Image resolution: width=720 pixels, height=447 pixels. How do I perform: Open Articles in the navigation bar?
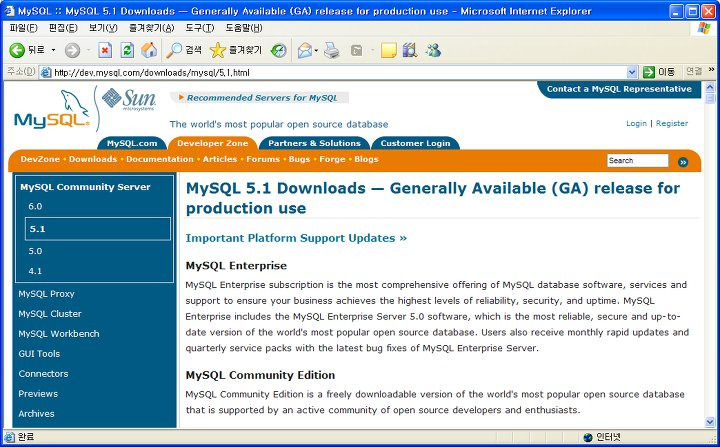point(219,159)
